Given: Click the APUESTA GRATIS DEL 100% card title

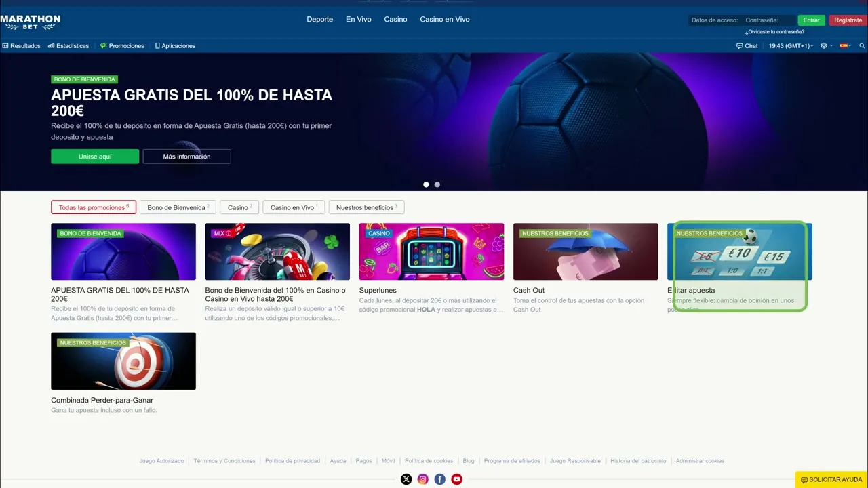Looking at the screenshot, I should [120, 294].
